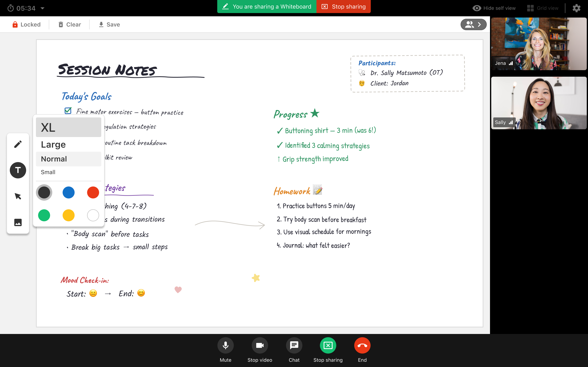Switch to Grid view
The image size is (588, 367).
coord(542,8)
